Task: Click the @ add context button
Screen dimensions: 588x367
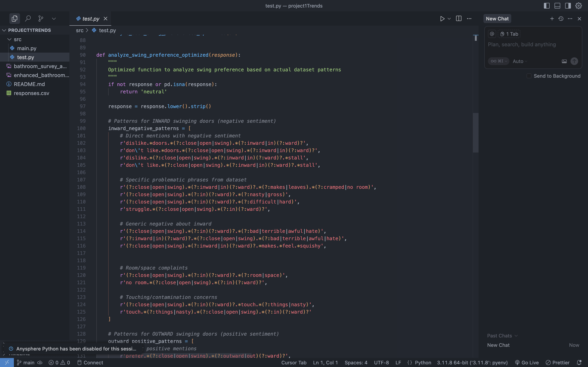Action: click(492, 34)
